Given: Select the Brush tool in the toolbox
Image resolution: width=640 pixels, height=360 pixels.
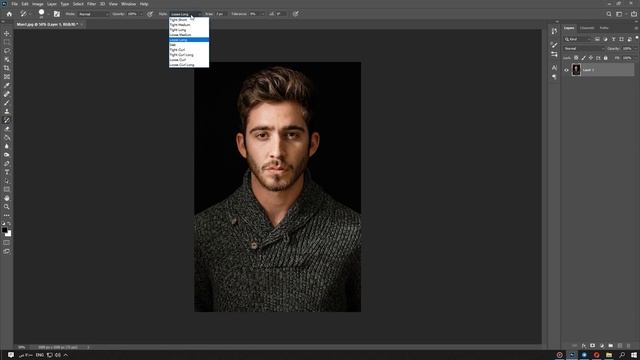Looking at the screenshot, I should click(x=7, y=103).
